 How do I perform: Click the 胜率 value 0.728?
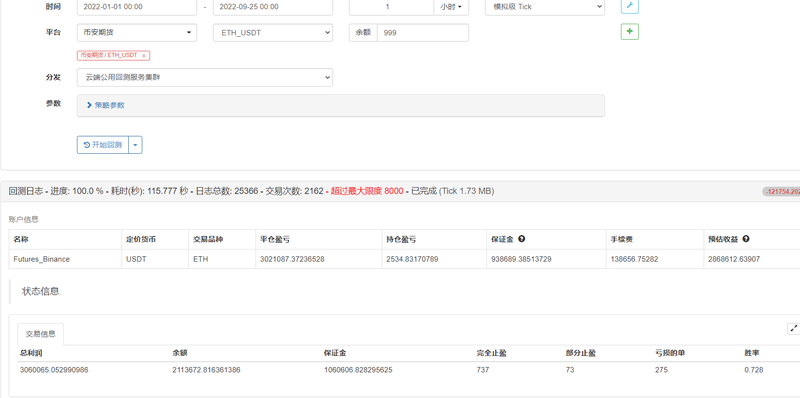[x=754, y=370]
